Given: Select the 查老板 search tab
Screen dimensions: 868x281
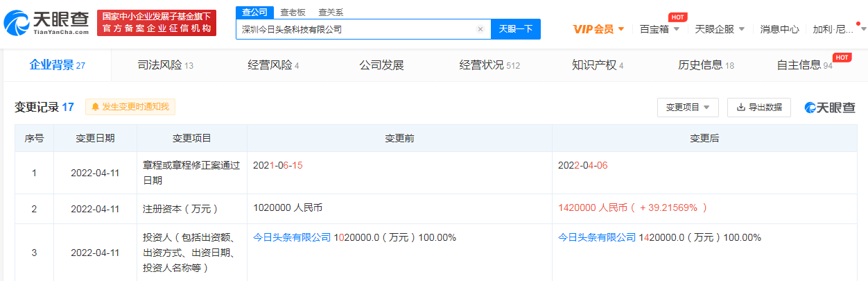Looking at the screenshot, I should click(292, 12).
